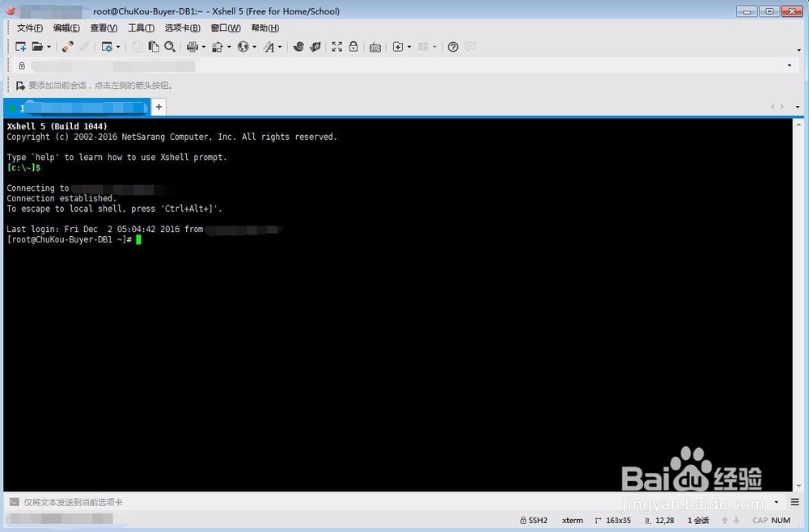Click the terminal scrollbar down arrow
This screenshot has height=532, width=809.
(798, 486)
